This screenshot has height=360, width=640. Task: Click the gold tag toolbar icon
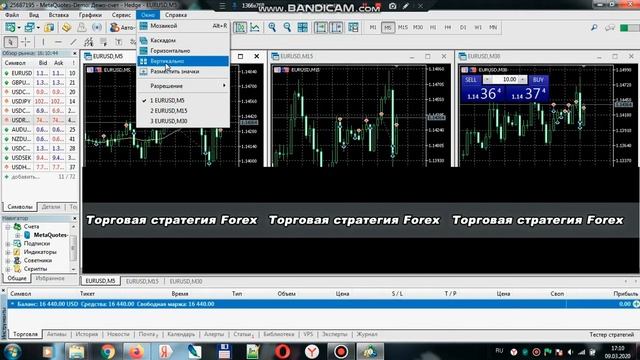click(66, 28)
